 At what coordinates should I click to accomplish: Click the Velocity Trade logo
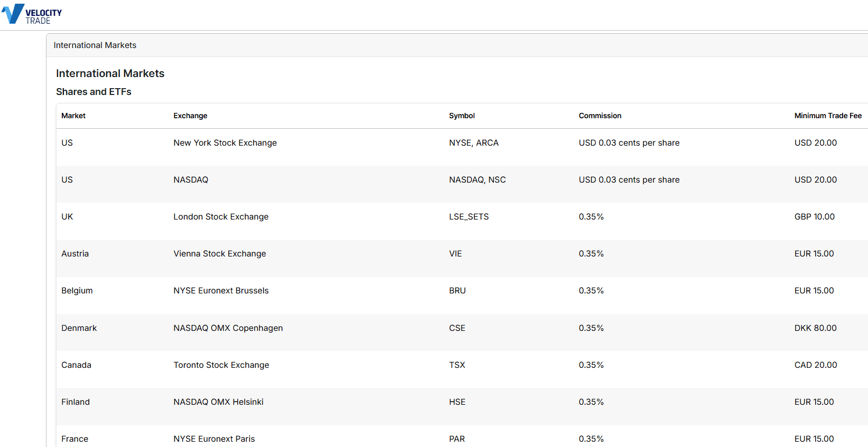pos(32,14)
